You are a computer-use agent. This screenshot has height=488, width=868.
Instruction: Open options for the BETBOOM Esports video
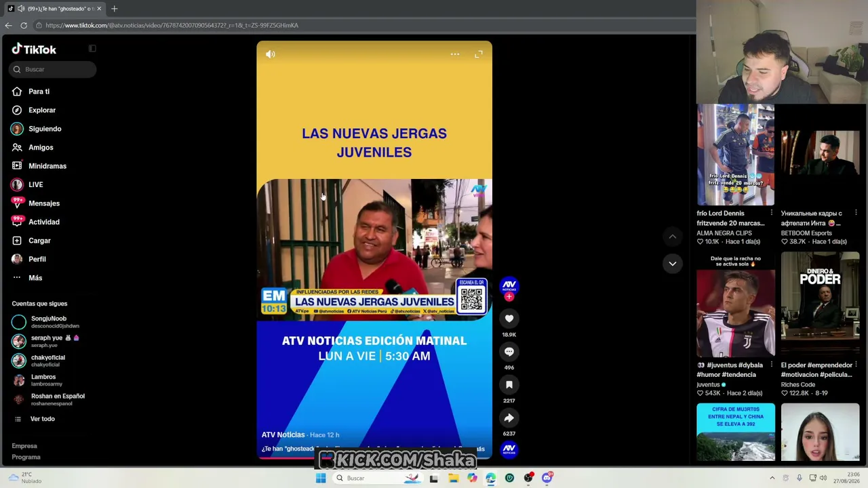(x=856, y=213)
